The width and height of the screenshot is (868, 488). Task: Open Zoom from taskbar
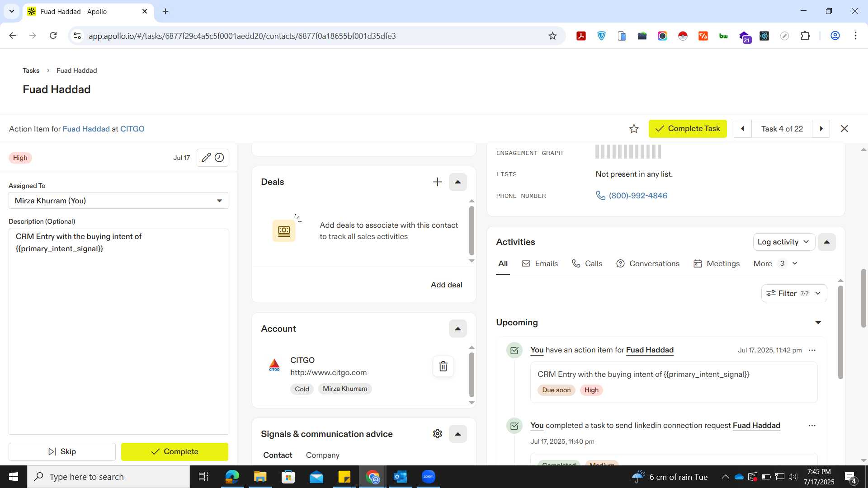click(x=428, y=477)
